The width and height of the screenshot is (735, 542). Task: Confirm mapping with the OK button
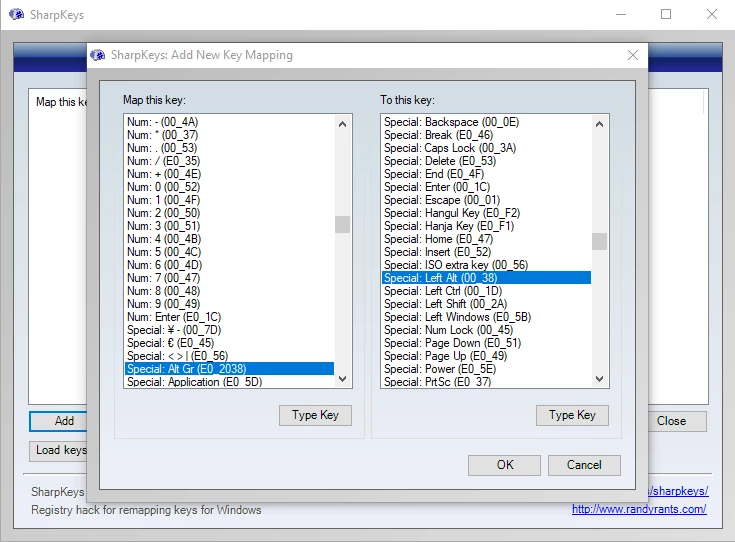(x=504, y=465)
